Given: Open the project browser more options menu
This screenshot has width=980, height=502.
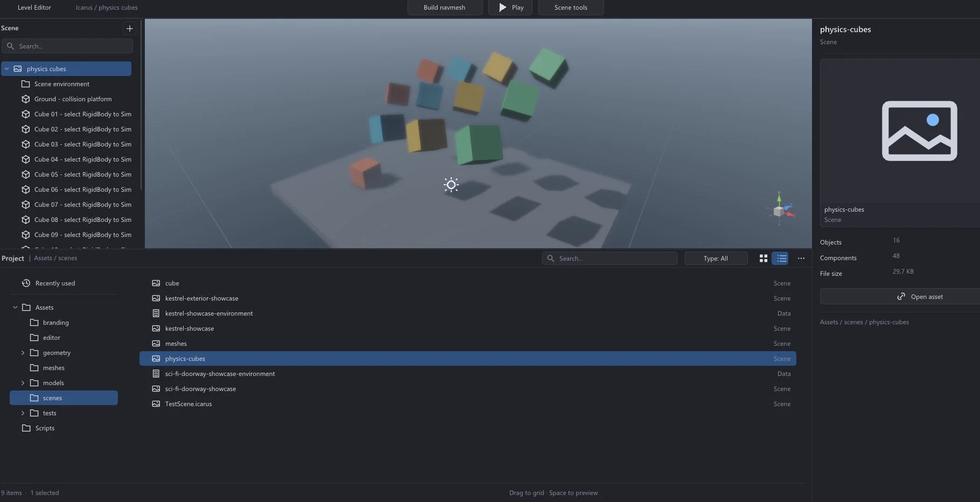Looking at the screenshot, I should 801,259.
